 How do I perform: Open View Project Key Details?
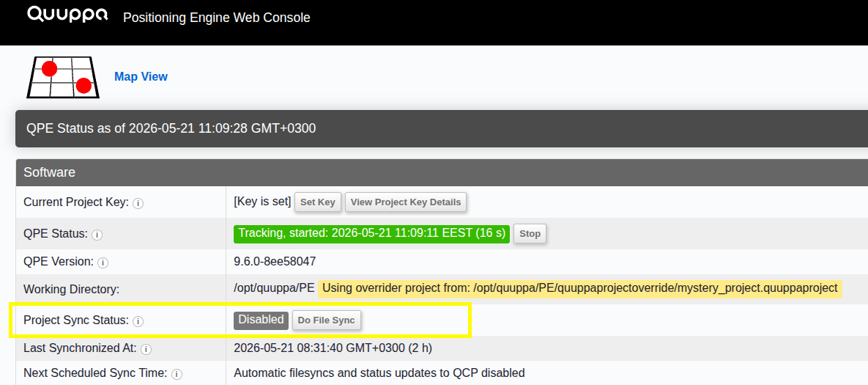tap(406, 202)
